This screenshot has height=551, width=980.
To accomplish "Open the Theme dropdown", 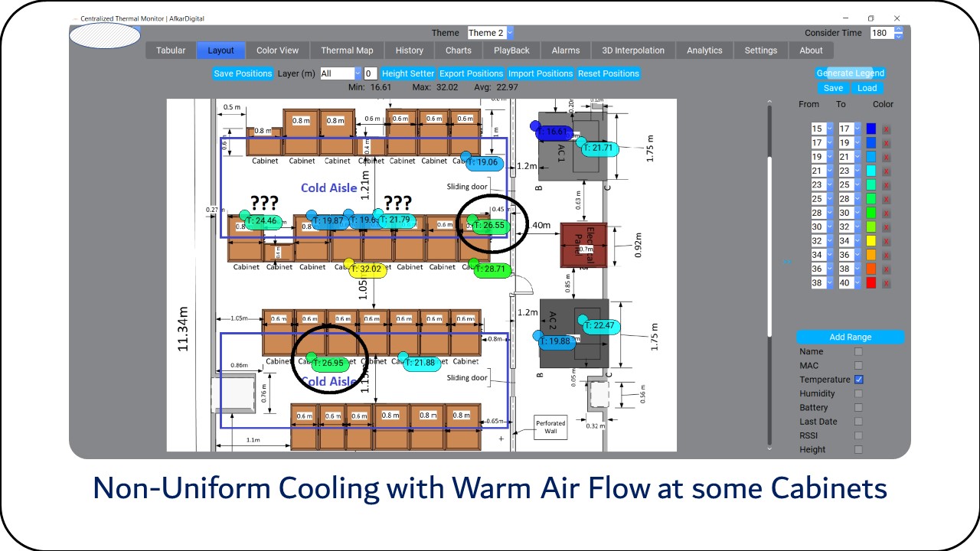I will click(490, 33).
